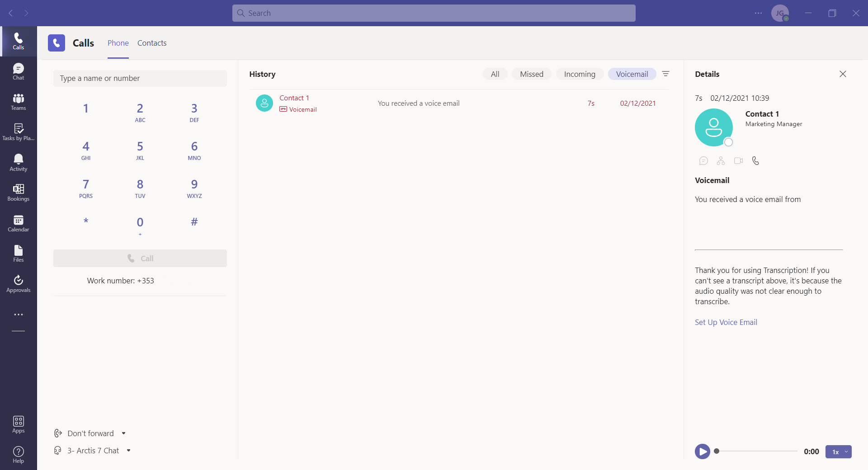Open Help in the sidebar
This screenshot has height=470, width=868.
tap(19, 455)
